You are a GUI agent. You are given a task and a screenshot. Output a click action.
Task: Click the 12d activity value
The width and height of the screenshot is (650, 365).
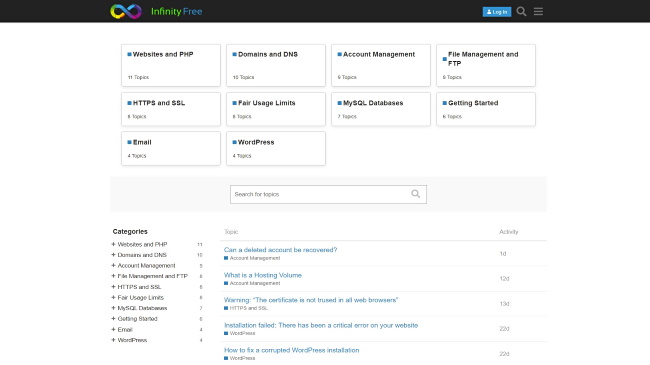pos(504,279)
